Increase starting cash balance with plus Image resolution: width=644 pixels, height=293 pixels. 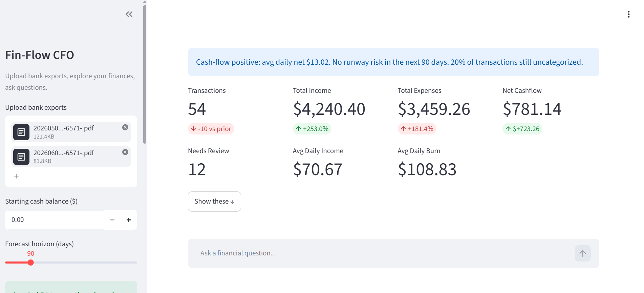(129, 220)
